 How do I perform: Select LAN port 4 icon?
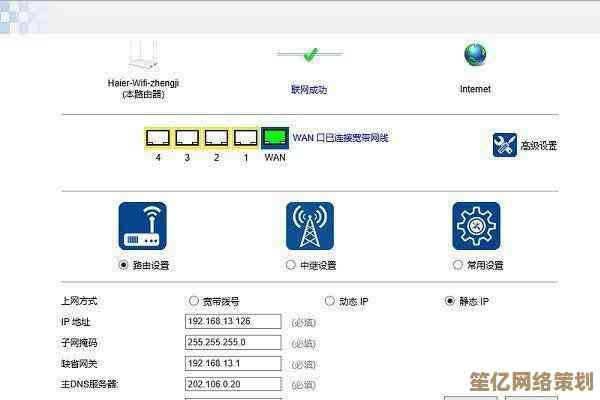click(158, 138)
